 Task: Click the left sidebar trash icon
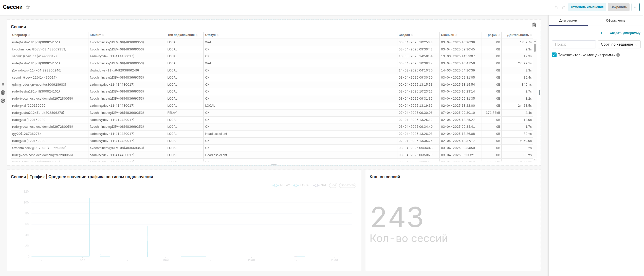(3, 93)
